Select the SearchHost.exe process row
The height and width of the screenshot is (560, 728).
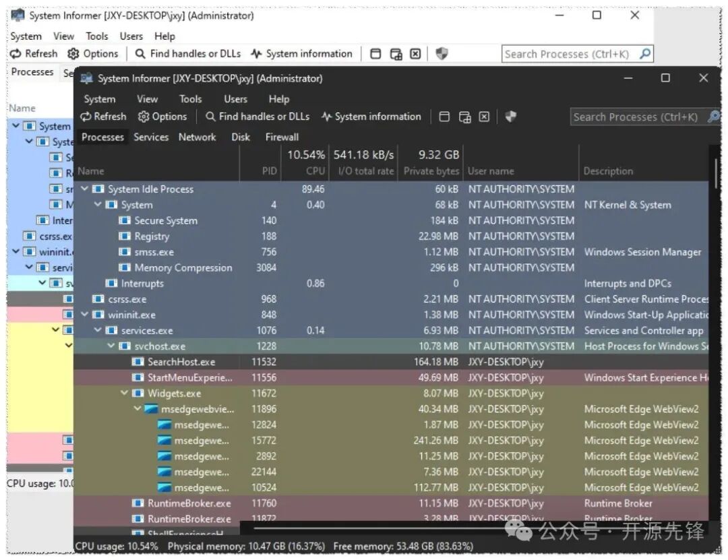pos(181,362)
